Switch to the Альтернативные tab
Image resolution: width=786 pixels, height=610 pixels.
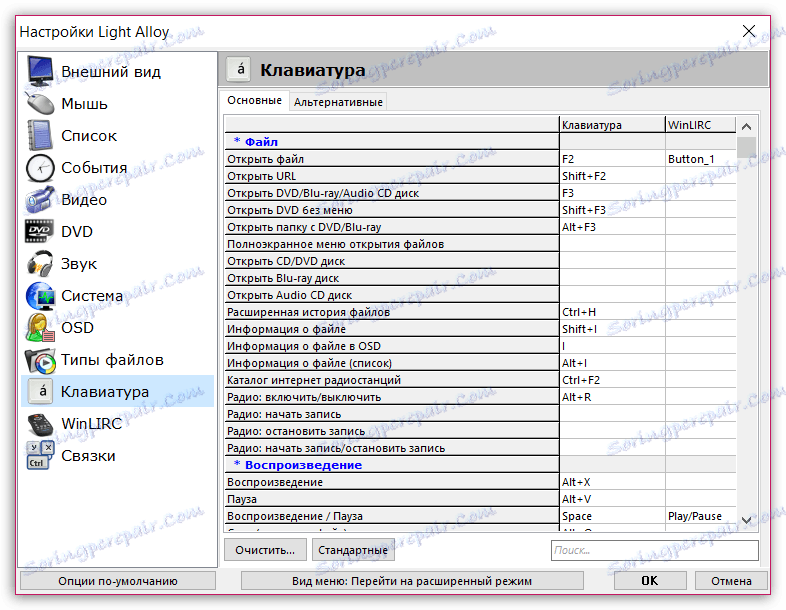[337, 102]
